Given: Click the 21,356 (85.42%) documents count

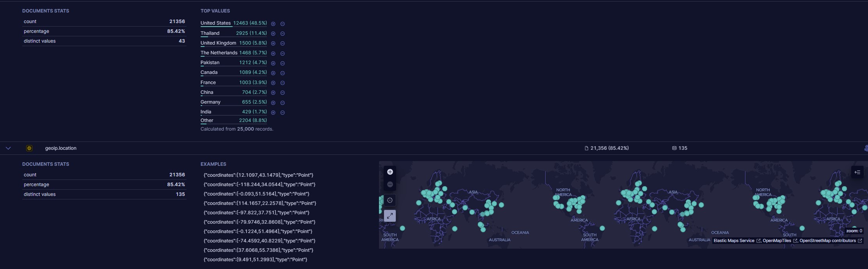Looking at the screenshot, I should [x=607, y=148].
